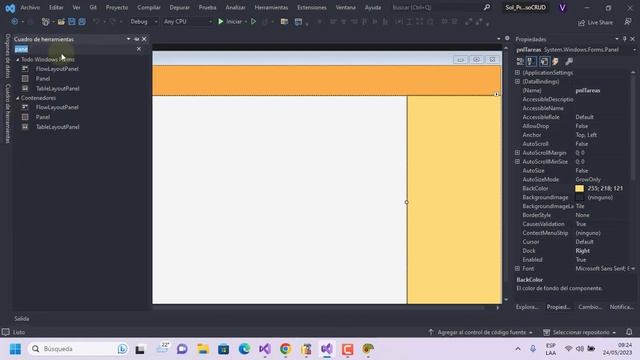This screenshot has width=640, height=360.
Task: Click the Save file icon
Action: 72,21
